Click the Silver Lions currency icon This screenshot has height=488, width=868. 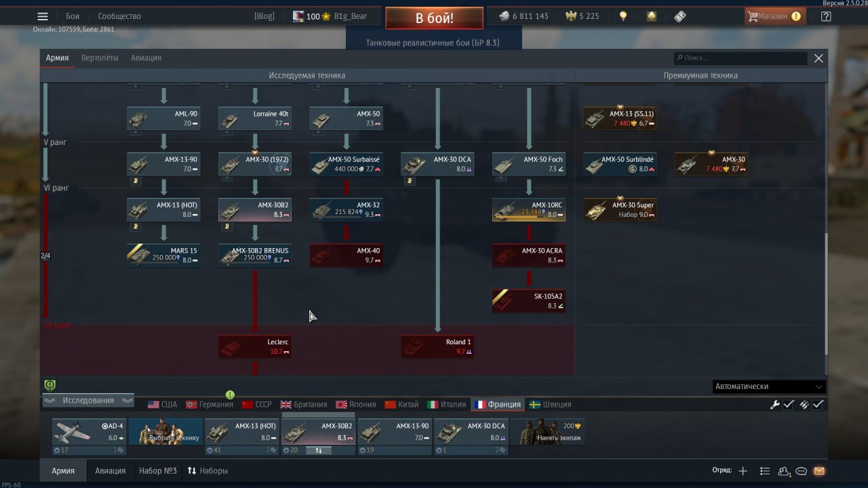click(x=504, y=16)
